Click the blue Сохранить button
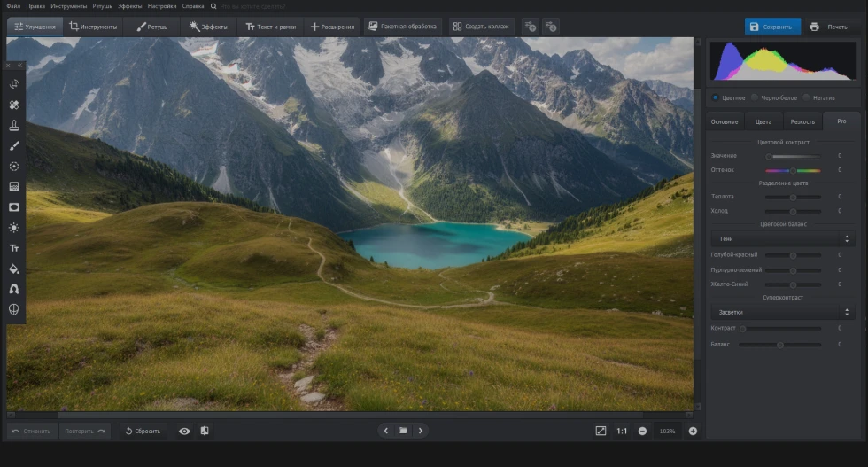 click(772, 27)
